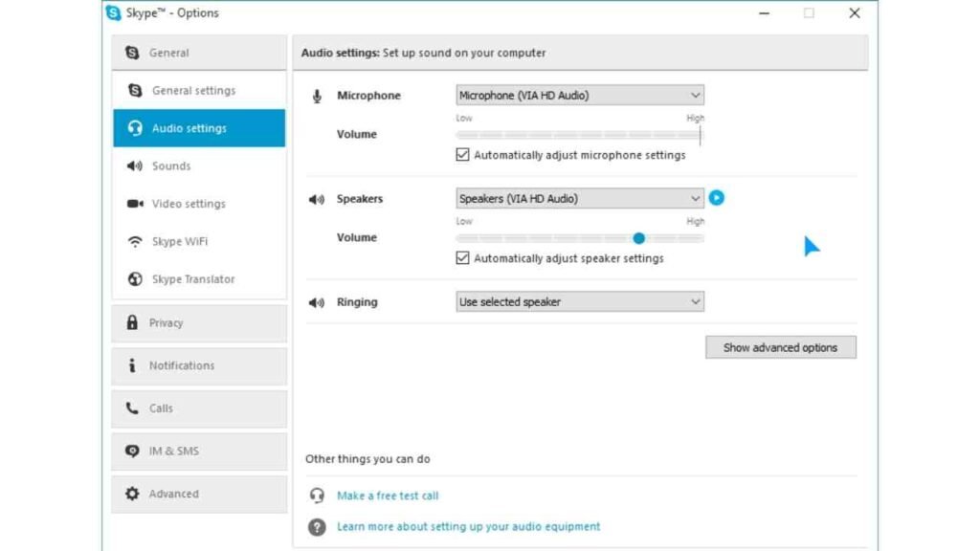980x551 pixels.
Task: Open the Skype WiFi page
Action: click(x=199, y=241)
